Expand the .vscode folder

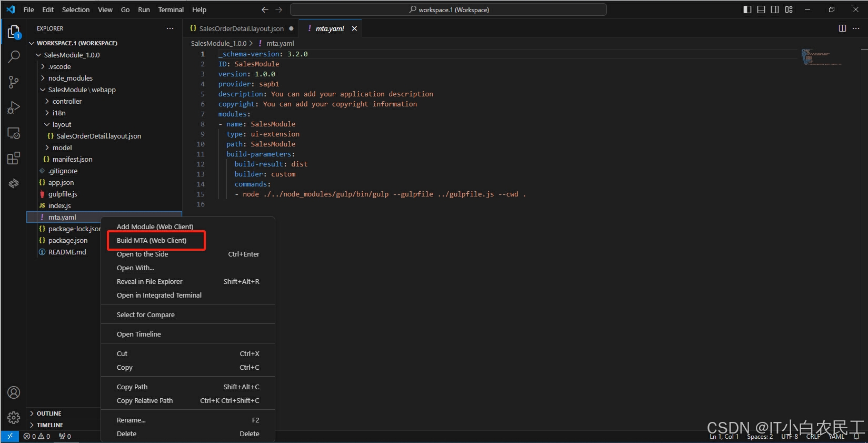click(105, 66)
